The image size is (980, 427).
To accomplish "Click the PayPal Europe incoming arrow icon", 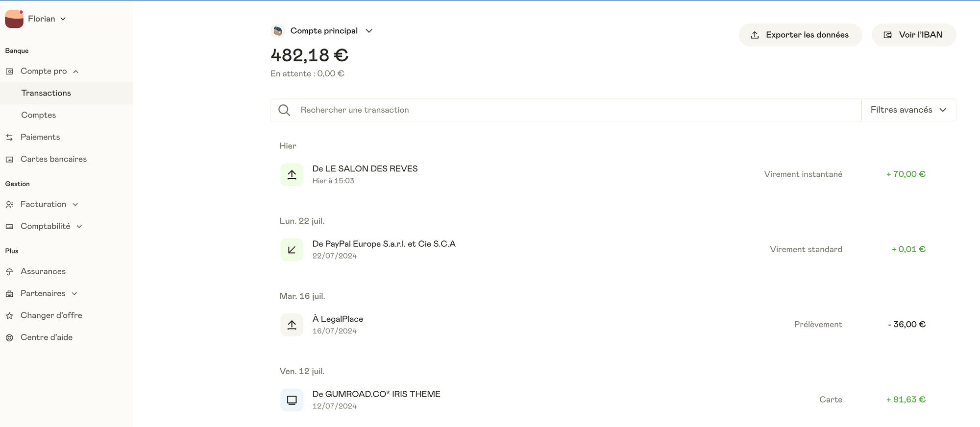I will pos(292,250).
